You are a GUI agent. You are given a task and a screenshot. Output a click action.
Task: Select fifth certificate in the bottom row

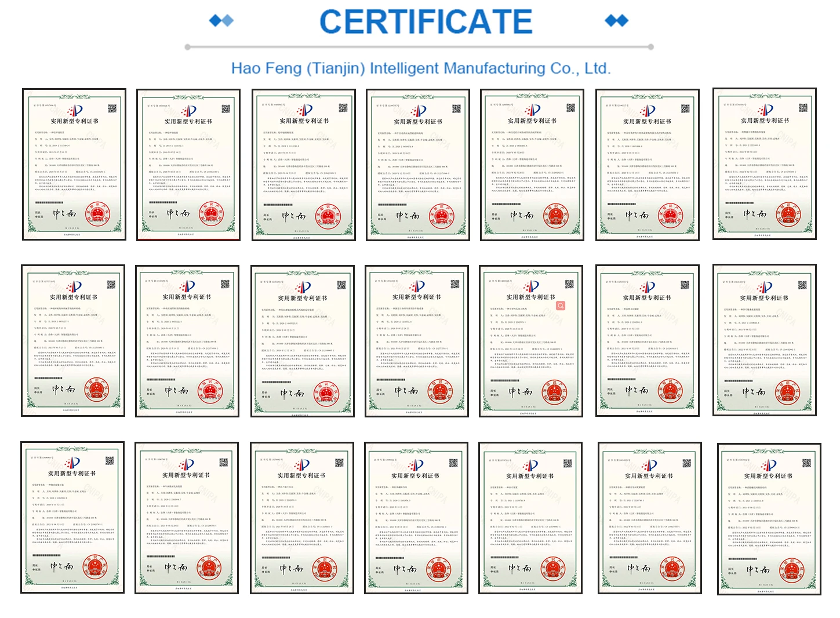point(530,518)
